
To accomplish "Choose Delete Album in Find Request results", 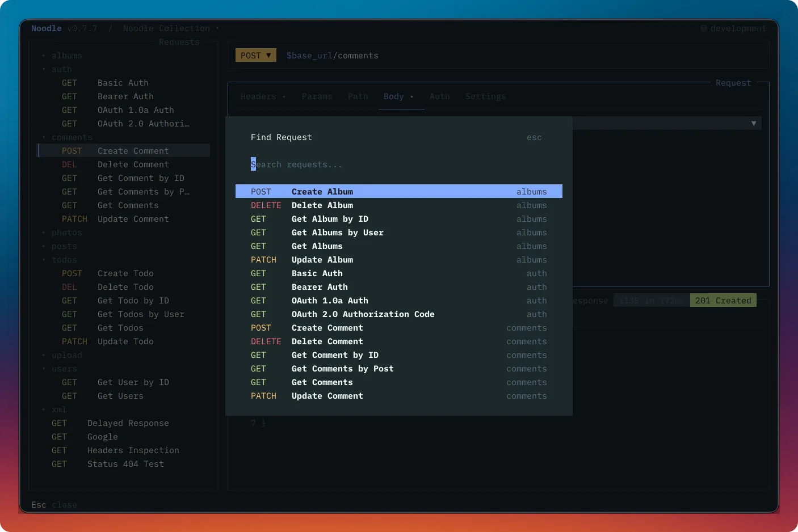I will (399, 205).
